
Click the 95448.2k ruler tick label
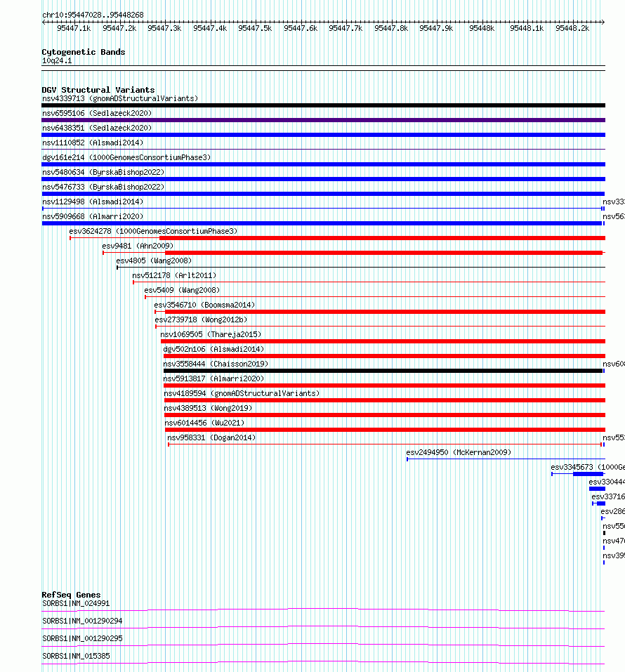click(573, 28)
